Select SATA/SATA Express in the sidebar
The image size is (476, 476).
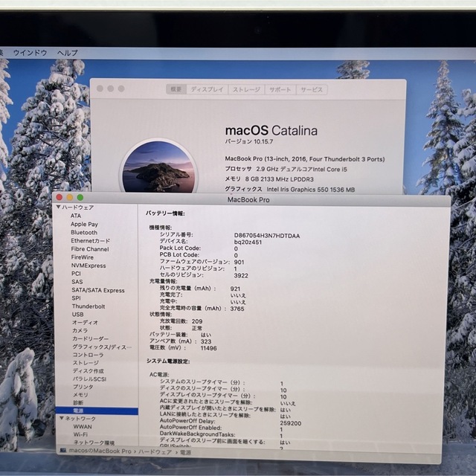(98, 290)
